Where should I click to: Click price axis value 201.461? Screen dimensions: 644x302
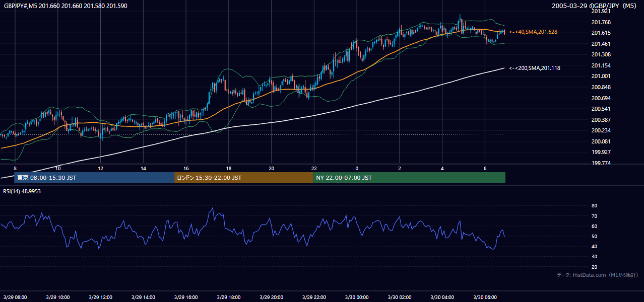pos(601,44)
